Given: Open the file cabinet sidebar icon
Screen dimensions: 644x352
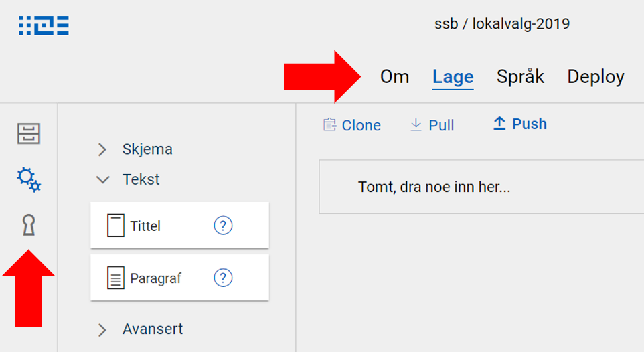Looking at the screenshot, I should click(x=29, y=134).
